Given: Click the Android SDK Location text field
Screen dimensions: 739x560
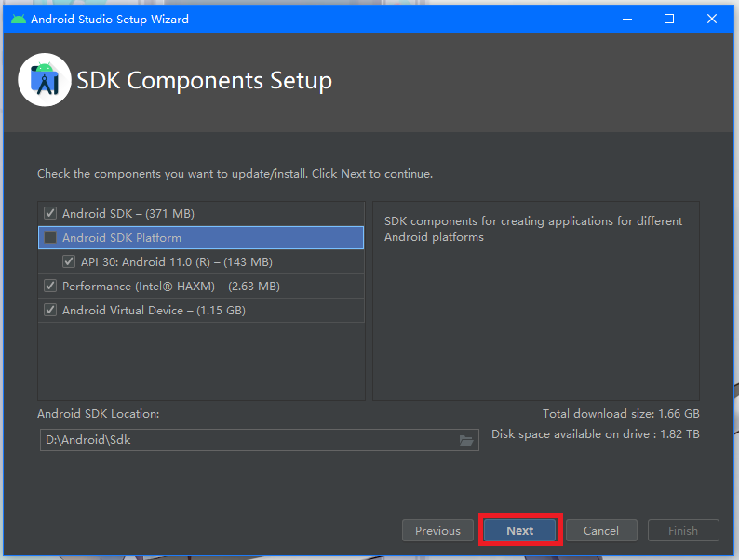Looking at the screenshot, I should coord(260,440).
